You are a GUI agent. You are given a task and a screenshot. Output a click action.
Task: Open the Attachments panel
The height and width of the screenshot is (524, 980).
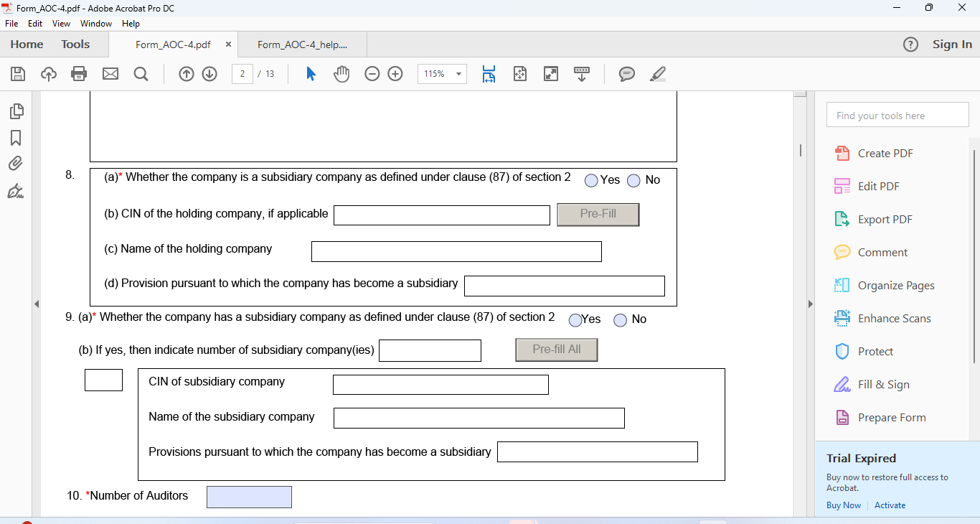coord(16,163)
